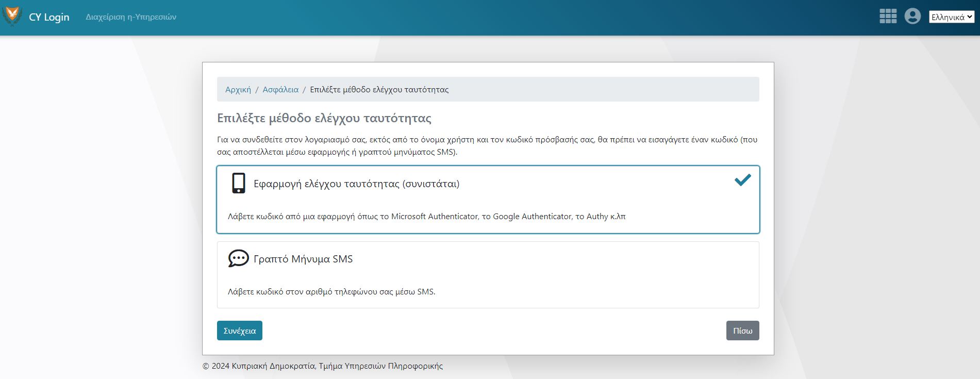Click the mobile phone icon
The width and height of the screenshot is (980, 379).
(238, 184)
